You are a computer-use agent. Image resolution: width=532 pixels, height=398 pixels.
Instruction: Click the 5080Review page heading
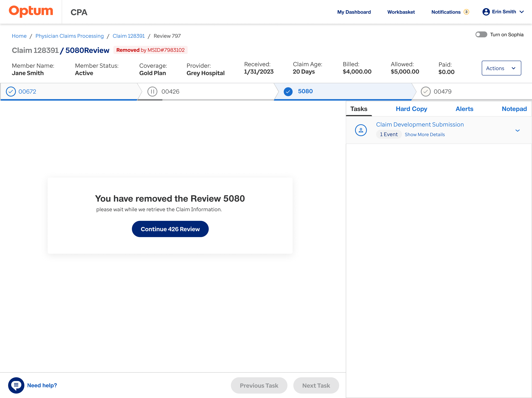[x=87, y=50]
